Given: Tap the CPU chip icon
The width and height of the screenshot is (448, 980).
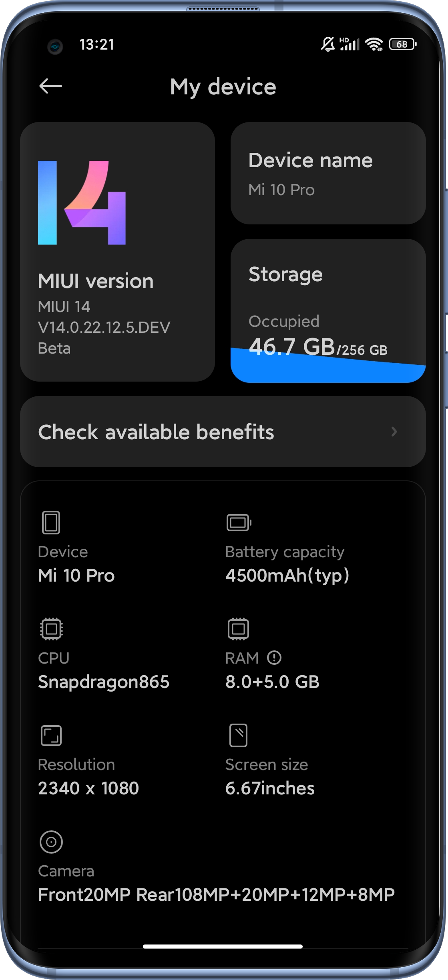Looking at the screenshot, I should pos(51,629).
